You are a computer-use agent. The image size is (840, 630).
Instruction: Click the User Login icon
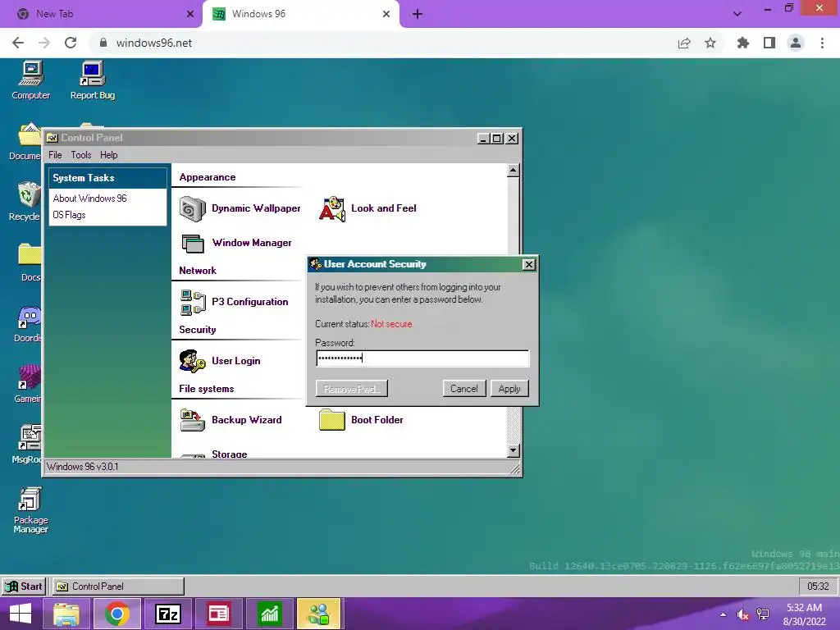pos(192,361)
